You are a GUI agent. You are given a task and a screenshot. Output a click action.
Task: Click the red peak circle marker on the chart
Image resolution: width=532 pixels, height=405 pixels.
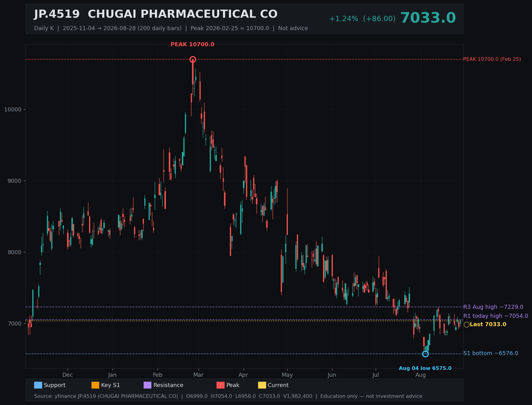point(193,59)
